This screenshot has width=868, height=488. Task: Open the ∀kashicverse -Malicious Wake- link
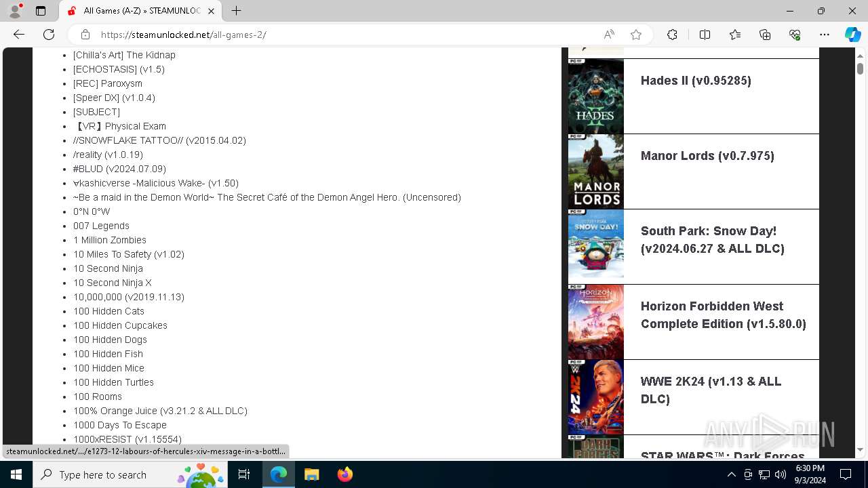pos(156,183)
